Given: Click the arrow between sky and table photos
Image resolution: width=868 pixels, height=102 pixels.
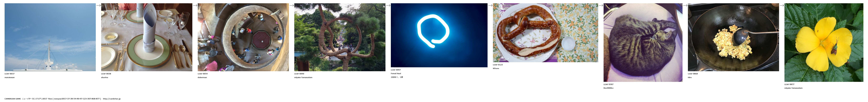Looking at the screenshot, I should pos(98,5).
